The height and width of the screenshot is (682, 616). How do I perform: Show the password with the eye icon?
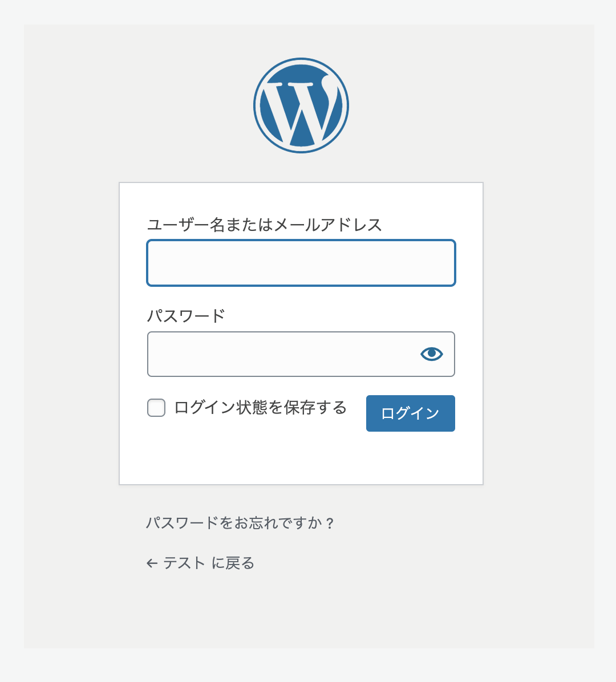432,354
